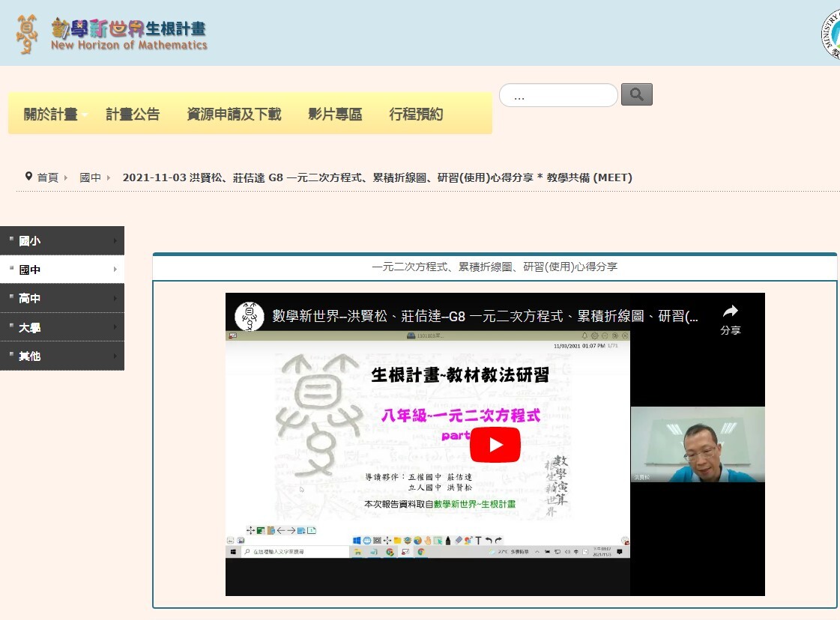Open the 行程預約 page
Viewport: 840px width, 620px height.
coord(416,115)
